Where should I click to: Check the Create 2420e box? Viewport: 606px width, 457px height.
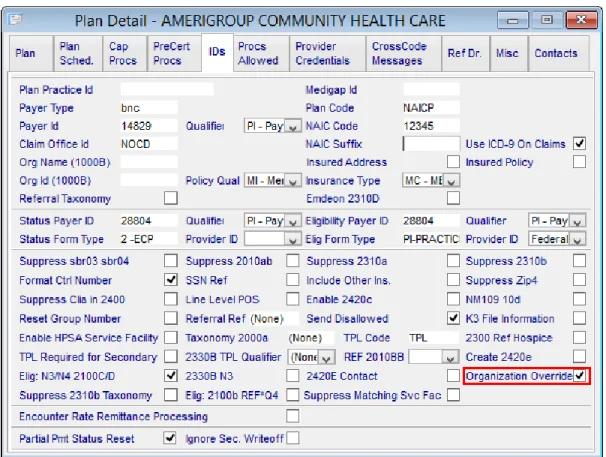click(579, 356)
